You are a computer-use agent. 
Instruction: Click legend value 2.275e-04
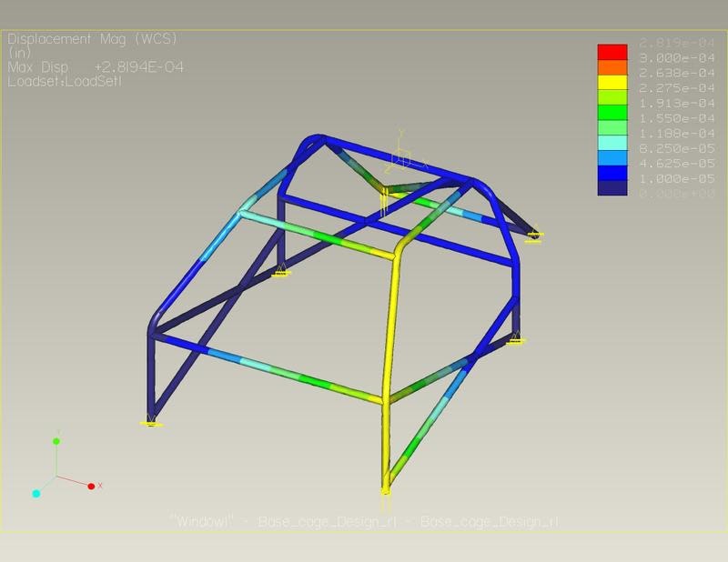pos(676,87)
